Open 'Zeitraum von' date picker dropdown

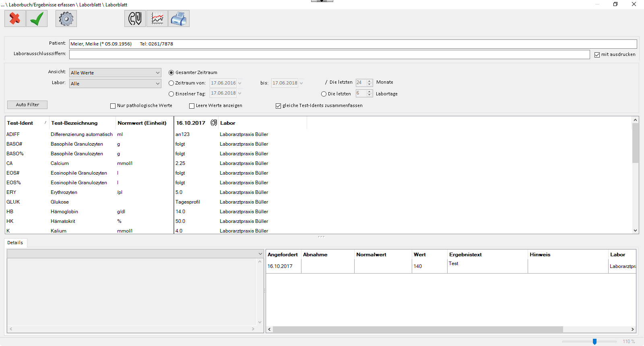coord(239,83)
